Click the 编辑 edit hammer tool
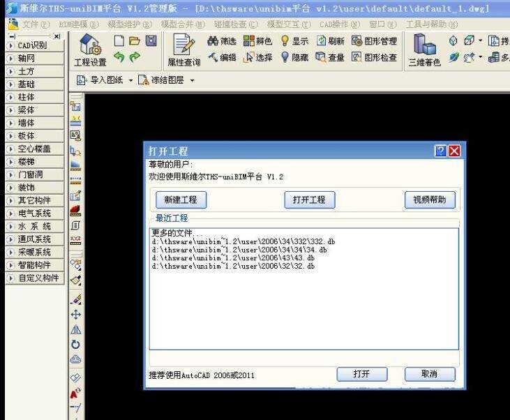 coord(222,57)
